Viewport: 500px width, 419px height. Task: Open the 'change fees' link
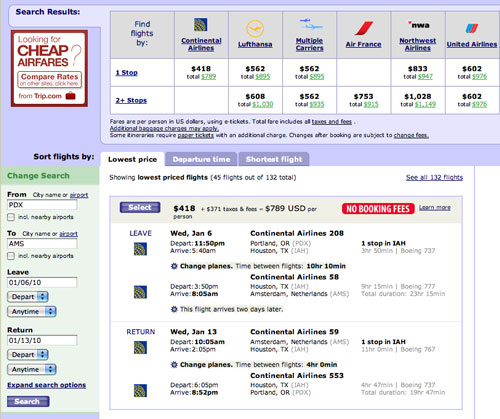(411, 135)
